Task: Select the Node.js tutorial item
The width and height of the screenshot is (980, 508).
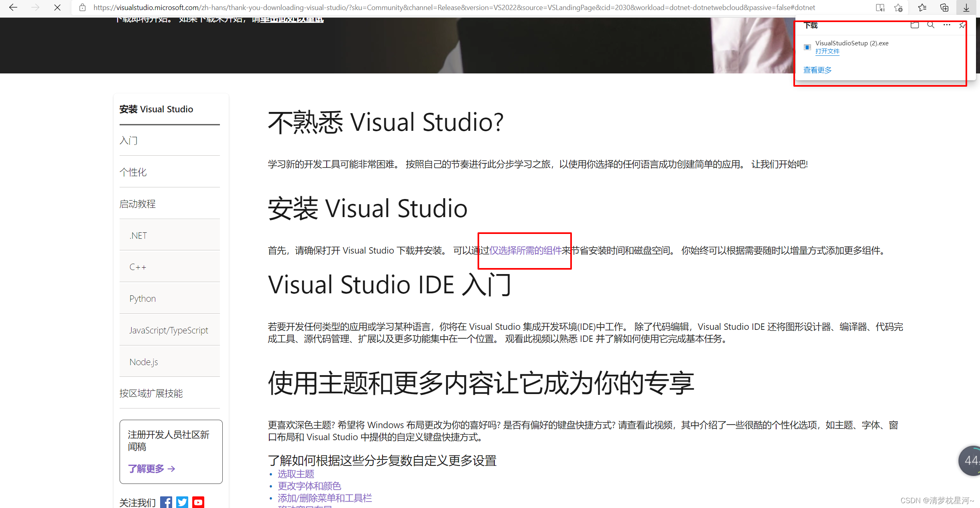Action: [x=169, y=362]
